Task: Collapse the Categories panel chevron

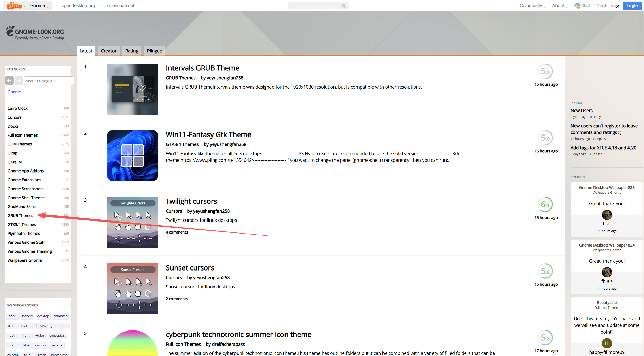Action: (x=69, y=69)
